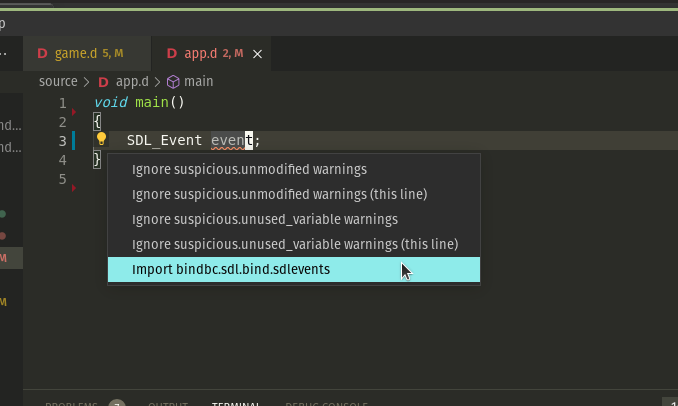The image size is (678, 406).
Task: Open the app.d breadcrumb item
Action: tap(132, 81)
